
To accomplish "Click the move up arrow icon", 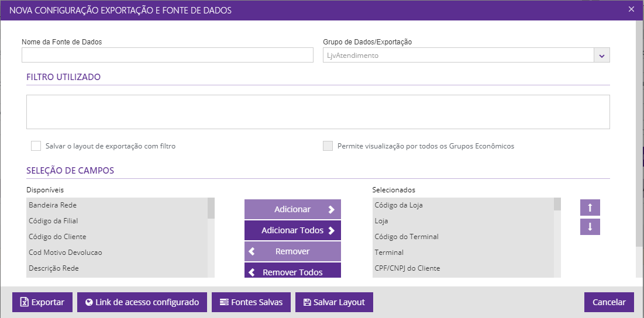I will point(590,208).
